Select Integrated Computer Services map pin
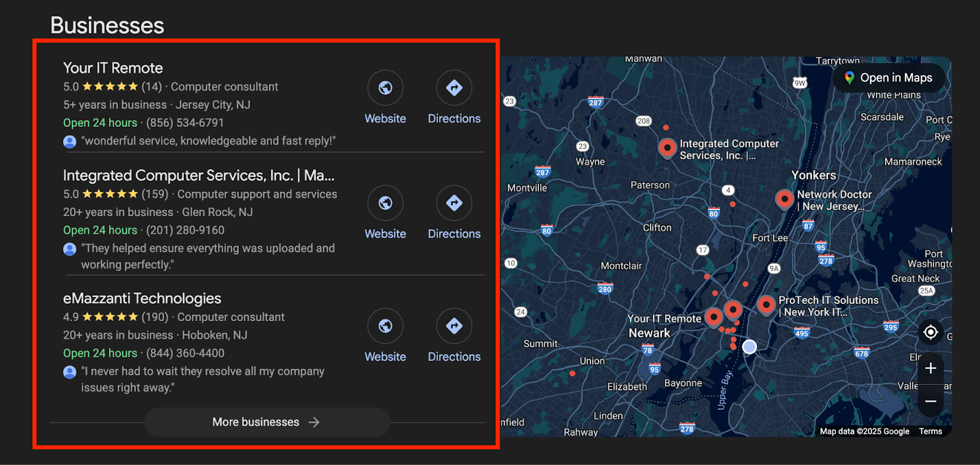 coord(667,148)
